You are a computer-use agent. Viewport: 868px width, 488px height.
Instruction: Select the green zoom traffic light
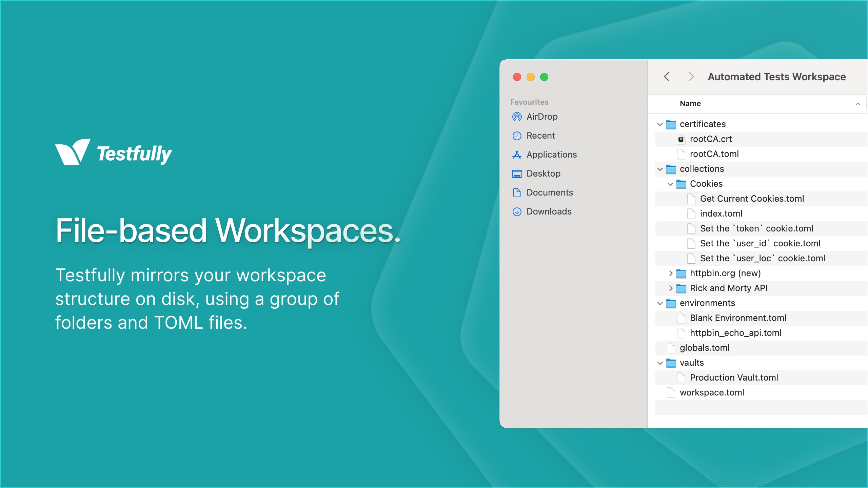tap(544, 77)
